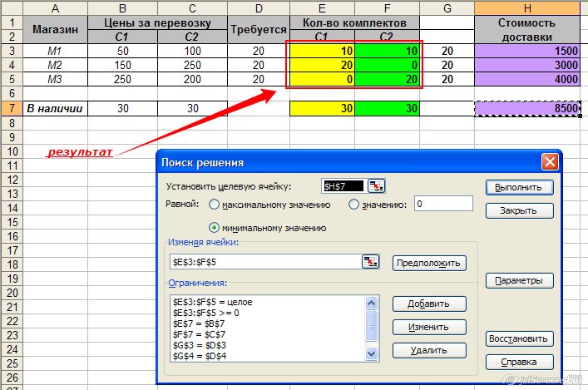This screenshot has height=390, width=588.
Task: Click the up arrow of constraints list scrollbar
Action: click(x=371, y=303)
